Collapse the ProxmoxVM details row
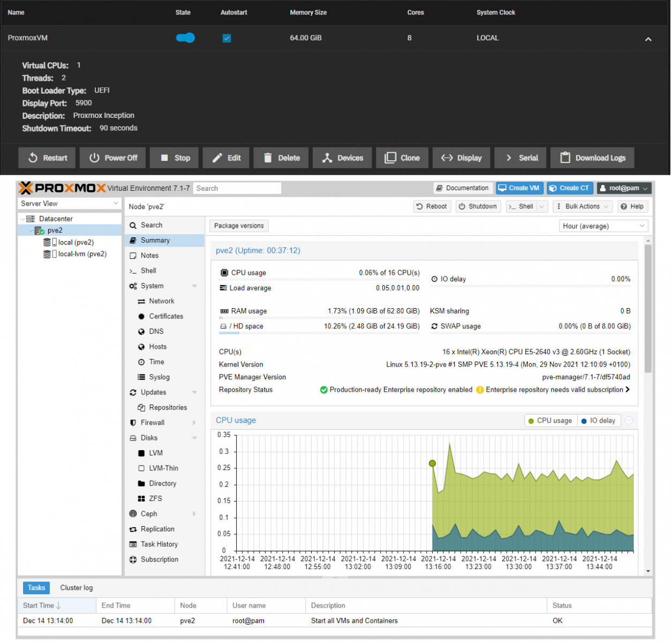 648,39
